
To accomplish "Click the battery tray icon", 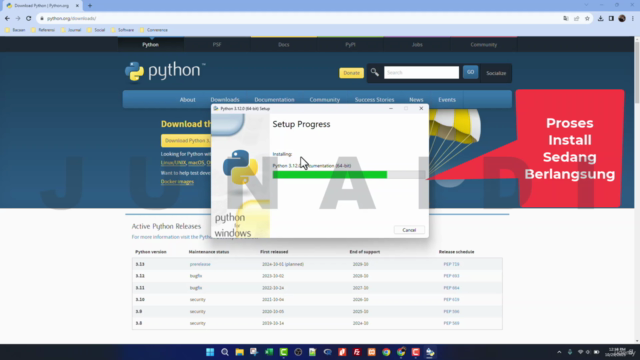I will point(596,352).
